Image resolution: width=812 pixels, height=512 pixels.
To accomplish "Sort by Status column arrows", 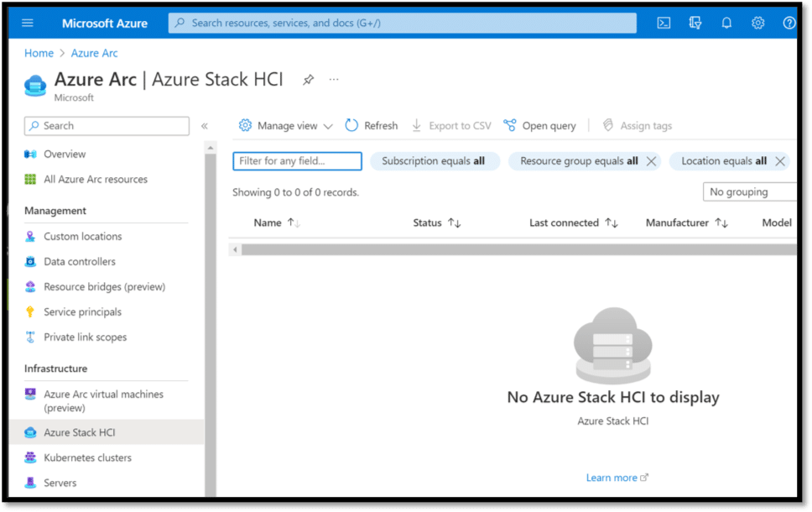I will (x=455, y=222).
